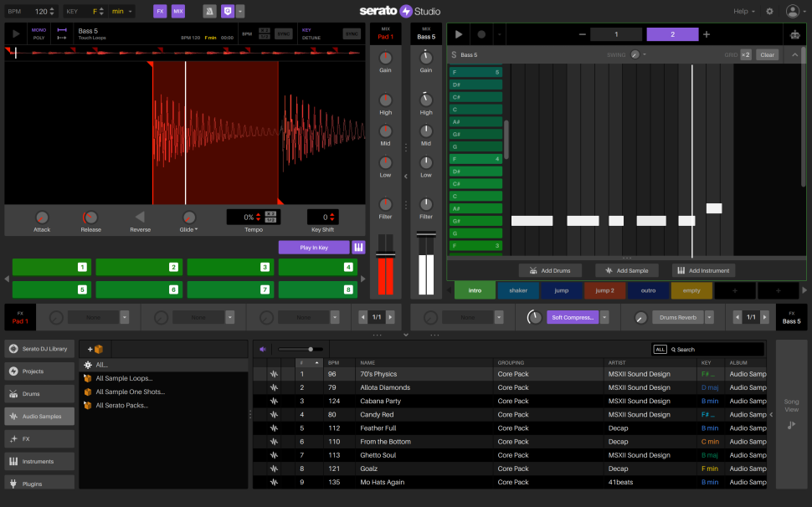The image size is (812, 507).
Task: Open dropdown next to shield icon
Action: pyautogui.click(x=240, y=11)
